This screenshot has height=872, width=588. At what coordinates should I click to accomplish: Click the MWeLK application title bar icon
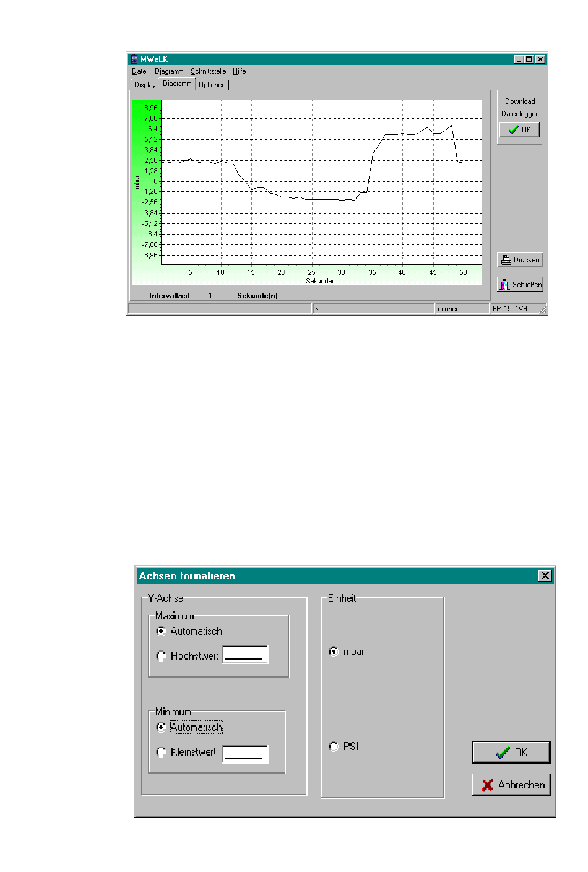134,59
